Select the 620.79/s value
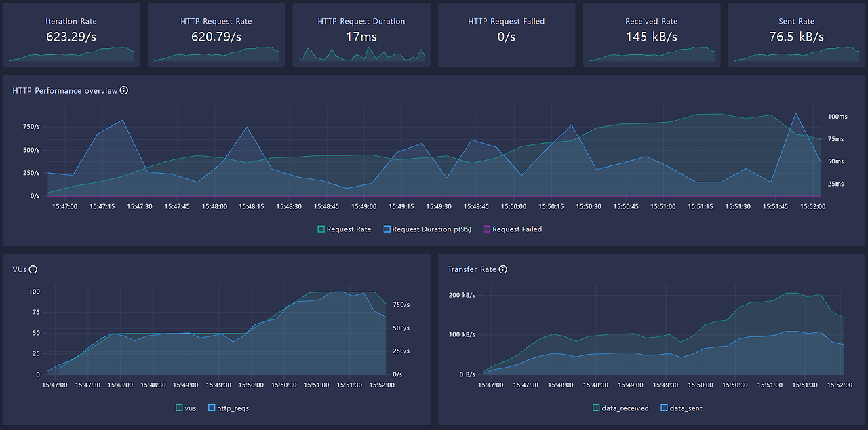 [x=216, y=37]
